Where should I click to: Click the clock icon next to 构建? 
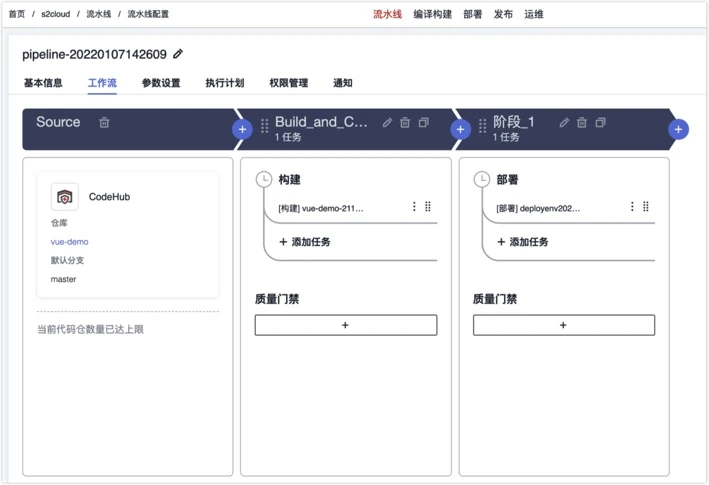[264, 179]
